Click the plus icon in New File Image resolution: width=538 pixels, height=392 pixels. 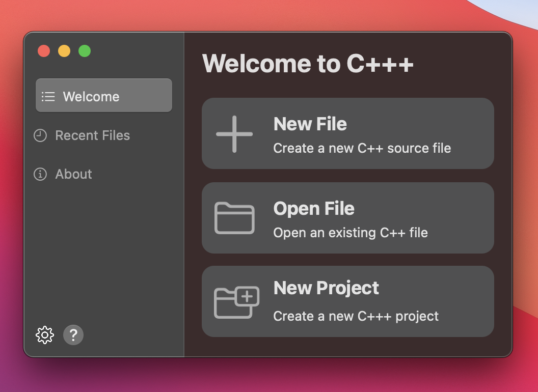pyautogui.click(x=234, y=134)
